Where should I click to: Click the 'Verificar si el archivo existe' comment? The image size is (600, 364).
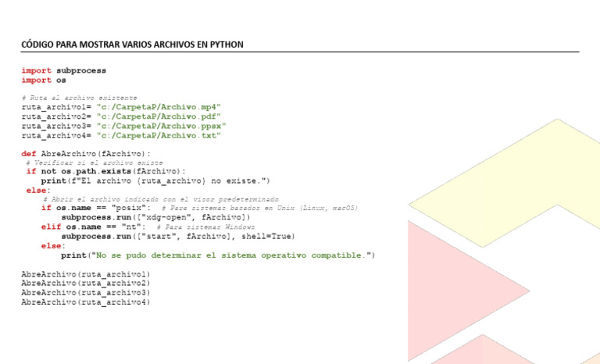click(x=95, y=162)
